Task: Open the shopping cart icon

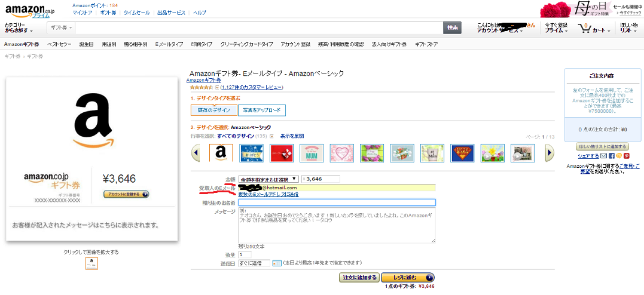Action: [x=585, y=28]
